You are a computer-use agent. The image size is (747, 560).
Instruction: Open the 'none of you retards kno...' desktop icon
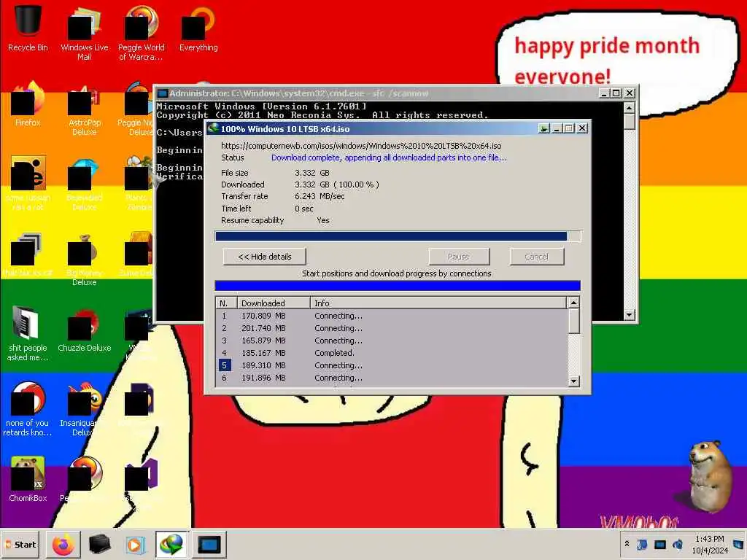pyautogui.click(x=28, y=408)
